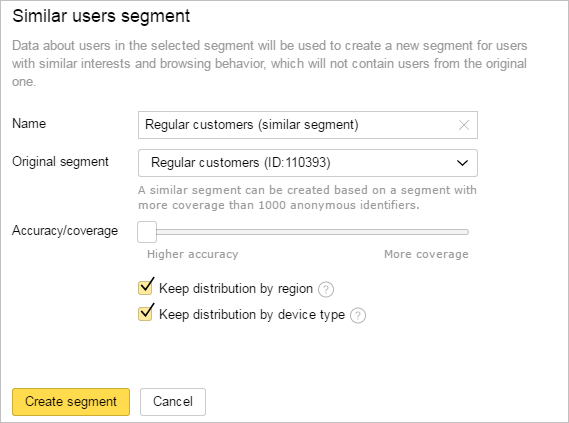Click the 'Accuracy/coverage' field label
This screenshot has height=423, width=569.
65,231
